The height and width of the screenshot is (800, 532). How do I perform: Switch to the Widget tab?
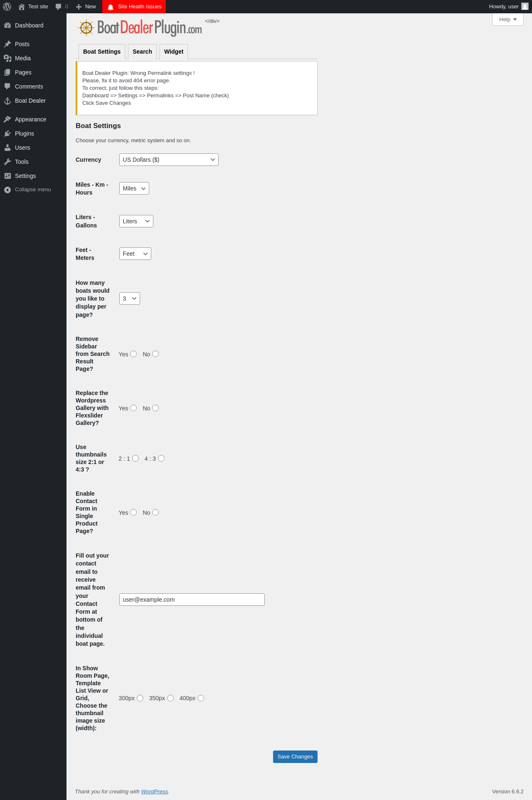point(174,52)
